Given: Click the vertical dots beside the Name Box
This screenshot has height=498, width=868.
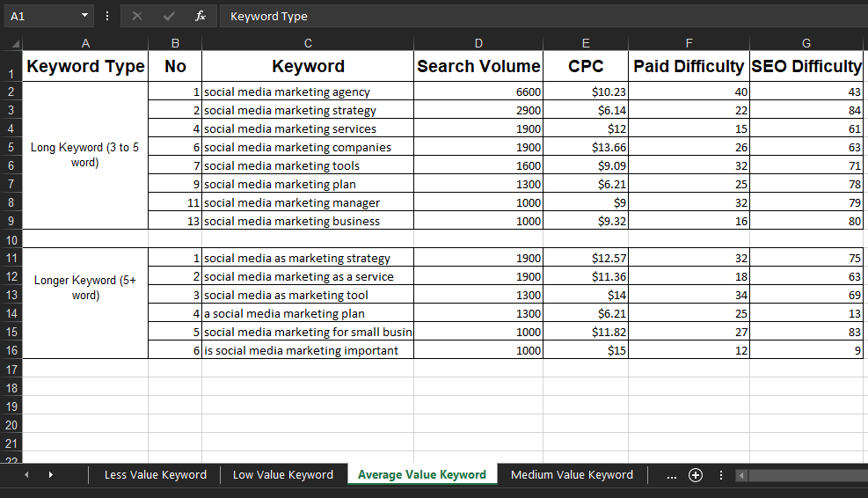Looking at the screenshot, I should pyautogui.click(x=107, y=16).
